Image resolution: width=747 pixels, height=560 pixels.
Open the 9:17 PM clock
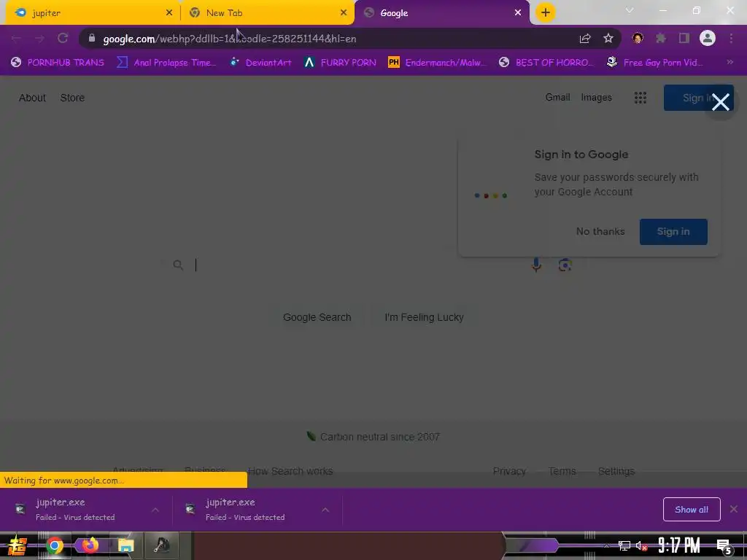tap(679, 545)
